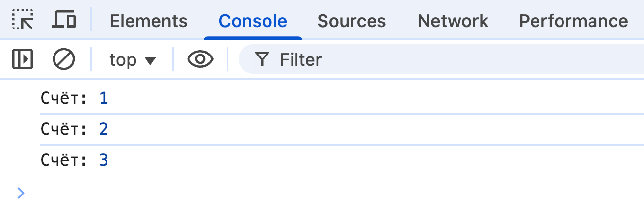Switch to the Elements tab
The height and width of the screenshot is (223, 644).
tap(148, 21)
